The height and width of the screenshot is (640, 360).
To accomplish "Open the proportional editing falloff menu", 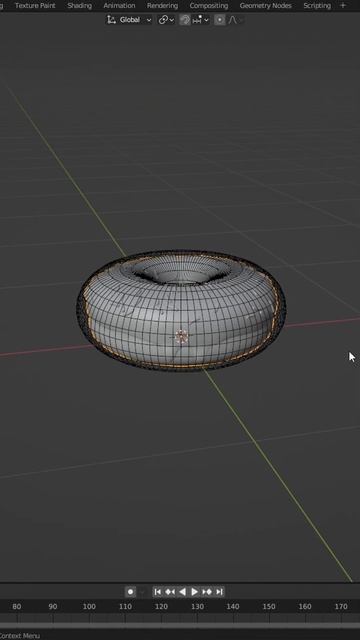I will click(236, 20).
